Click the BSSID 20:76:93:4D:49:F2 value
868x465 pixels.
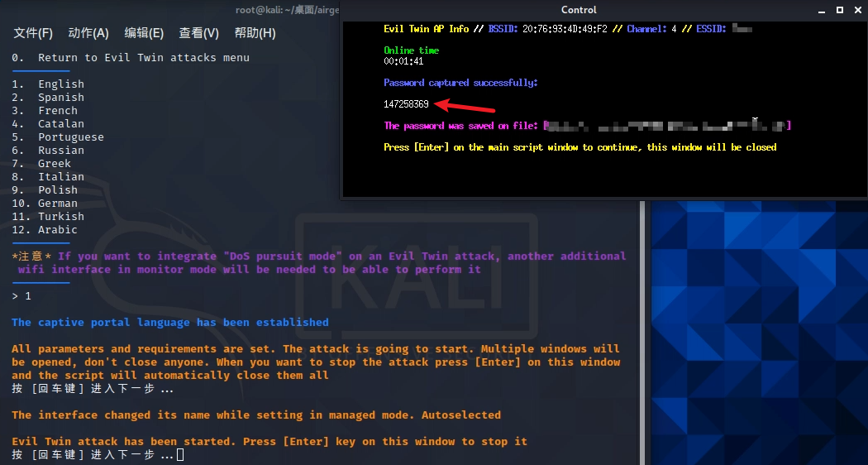pos(565,29)
